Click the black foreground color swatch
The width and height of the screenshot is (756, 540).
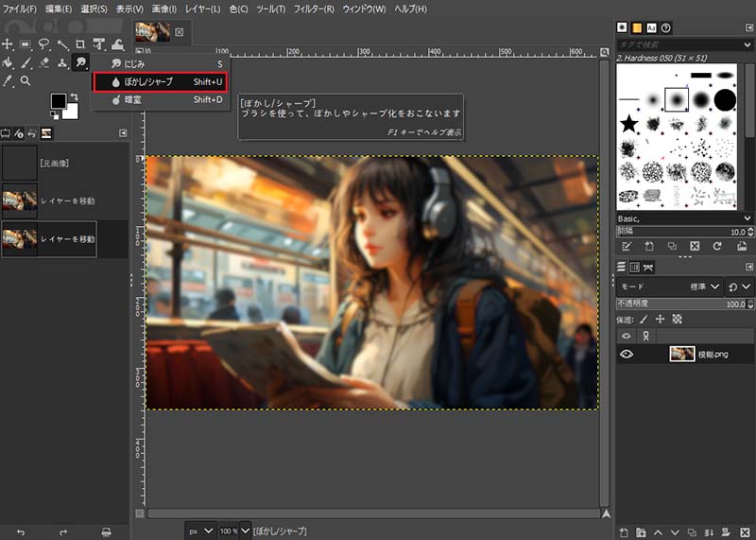tap(59, 101)
